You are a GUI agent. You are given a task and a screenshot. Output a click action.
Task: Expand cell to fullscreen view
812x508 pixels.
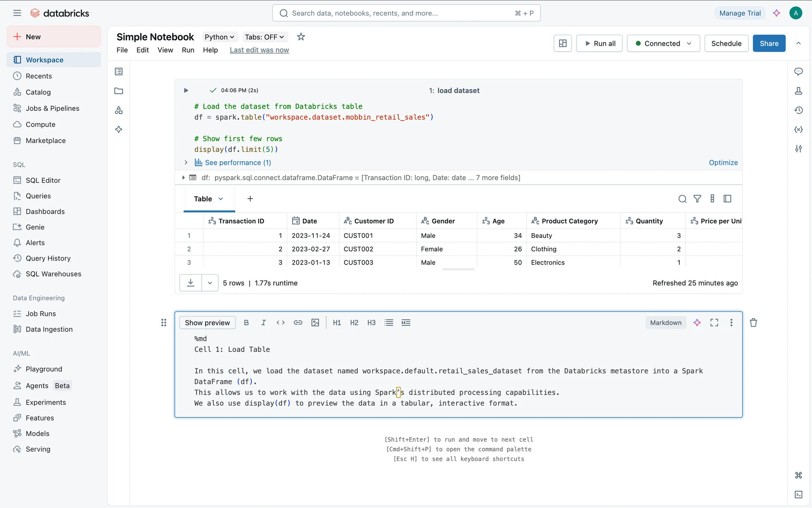(x=714, y=323)
